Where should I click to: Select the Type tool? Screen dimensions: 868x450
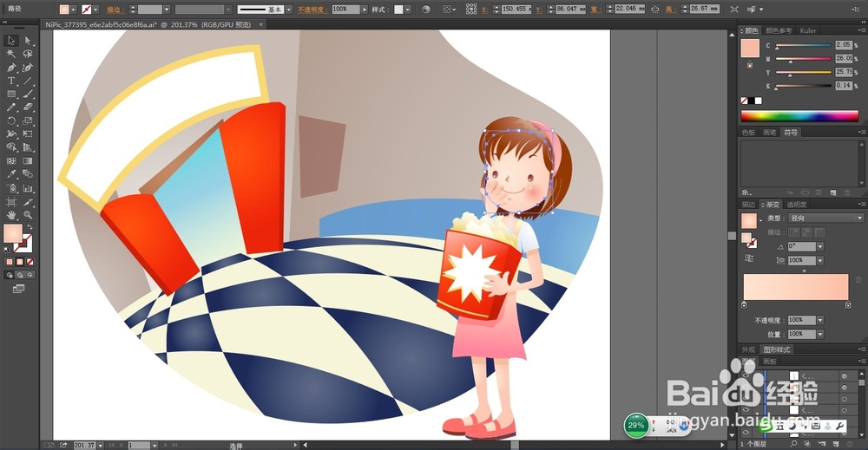click(x=11, y=81)
